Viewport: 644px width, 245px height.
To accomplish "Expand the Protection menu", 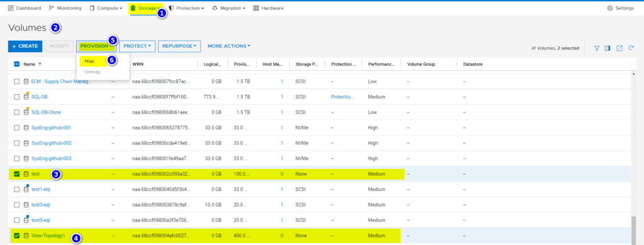I will (x=186, y=8).
